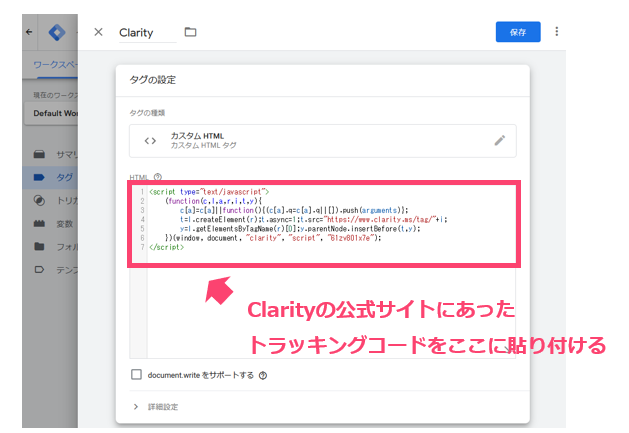This screenshot has height=433, width=629.
Task: Enable document.write をサポートする checkbox
Action: (x=136, y=374)
